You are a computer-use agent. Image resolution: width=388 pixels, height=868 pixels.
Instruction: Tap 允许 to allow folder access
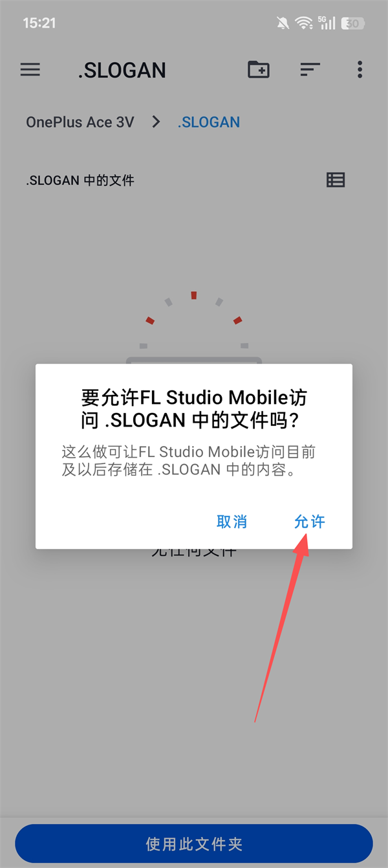pos(310,522)
